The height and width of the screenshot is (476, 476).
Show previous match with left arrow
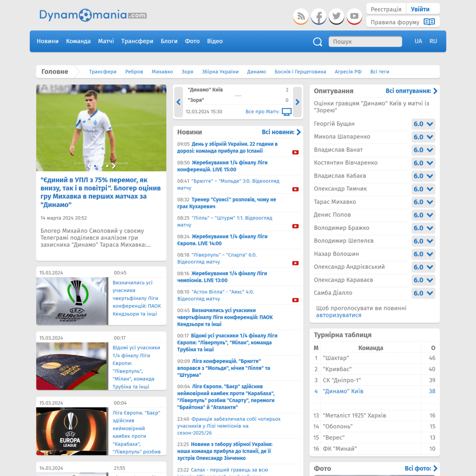point(178,102)
